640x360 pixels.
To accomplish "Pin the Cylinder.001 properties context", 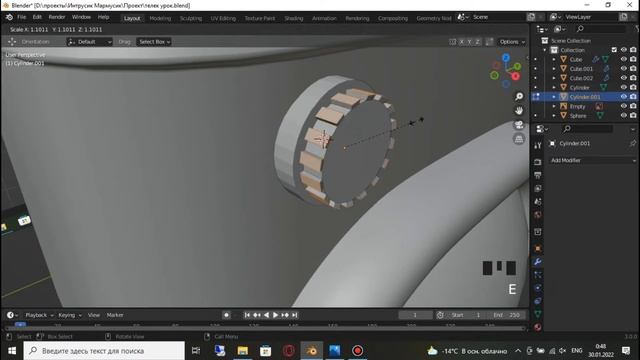I will pos(632,143).
